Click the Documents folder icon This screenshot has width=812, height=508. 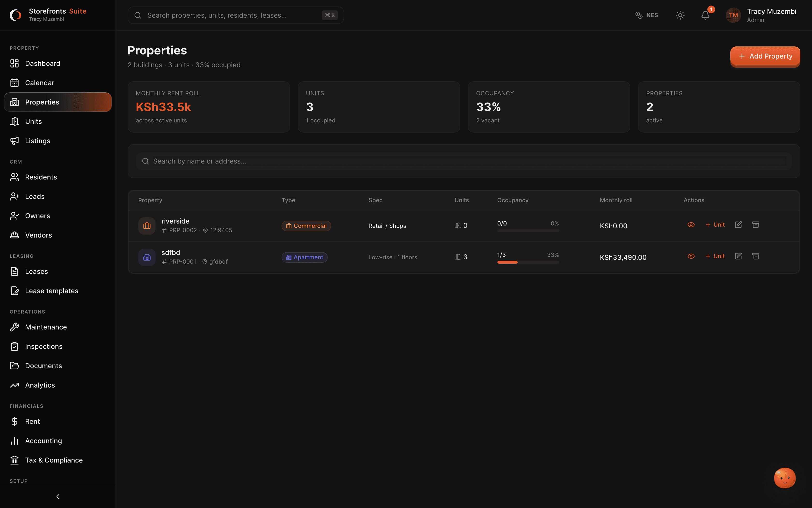(x=14, y=366)
